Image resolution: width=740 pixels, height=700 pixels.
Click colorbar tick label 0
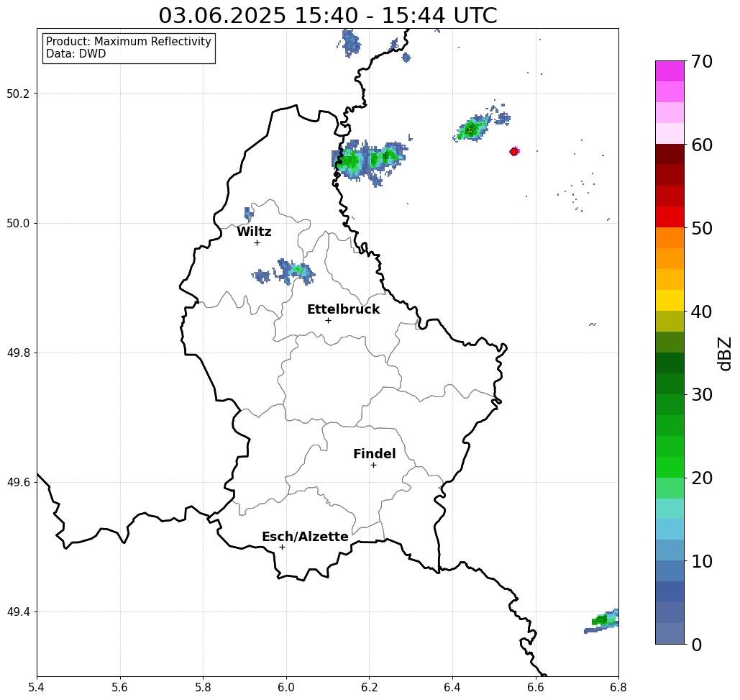697,645
